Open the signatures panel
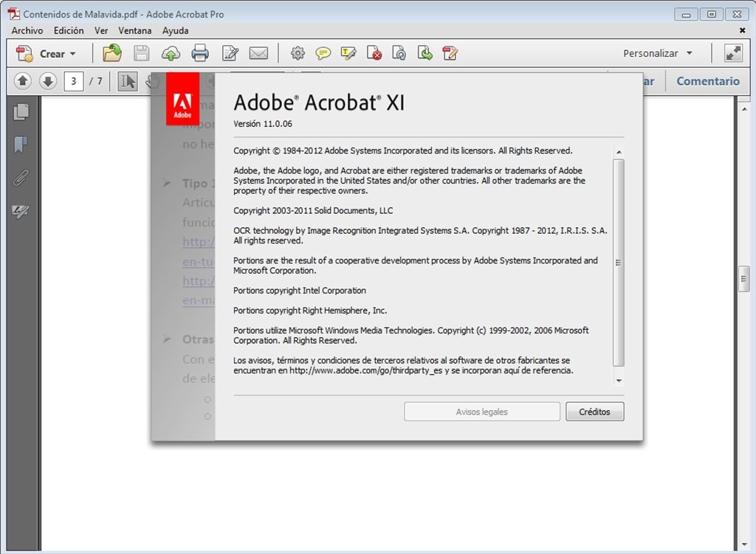Image resolution: width=756 pixels, height=554 pixels. tap(21, 211)
